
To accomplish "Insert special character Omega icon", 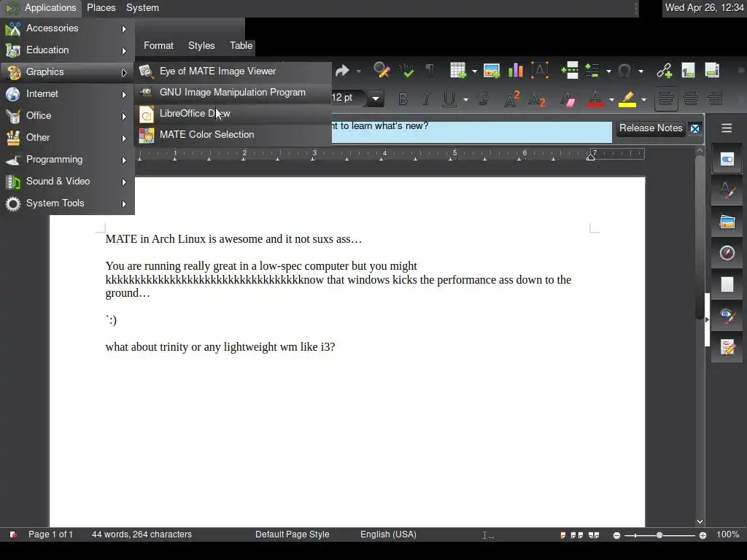I will (624, 71).
